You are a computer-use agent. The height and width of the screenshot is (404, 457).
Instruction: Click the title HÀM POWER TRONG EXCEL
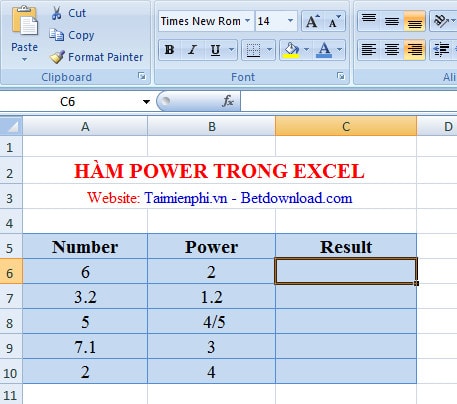tap(219, 171)
